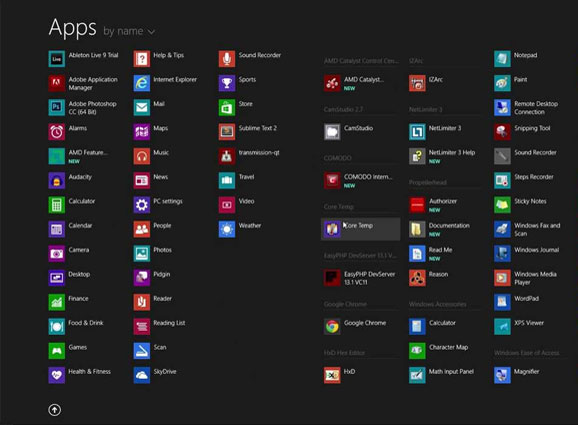Viewport: 578px width, 425px height.
Task: Open the Calendar app icon
Action: pos(56,229)
